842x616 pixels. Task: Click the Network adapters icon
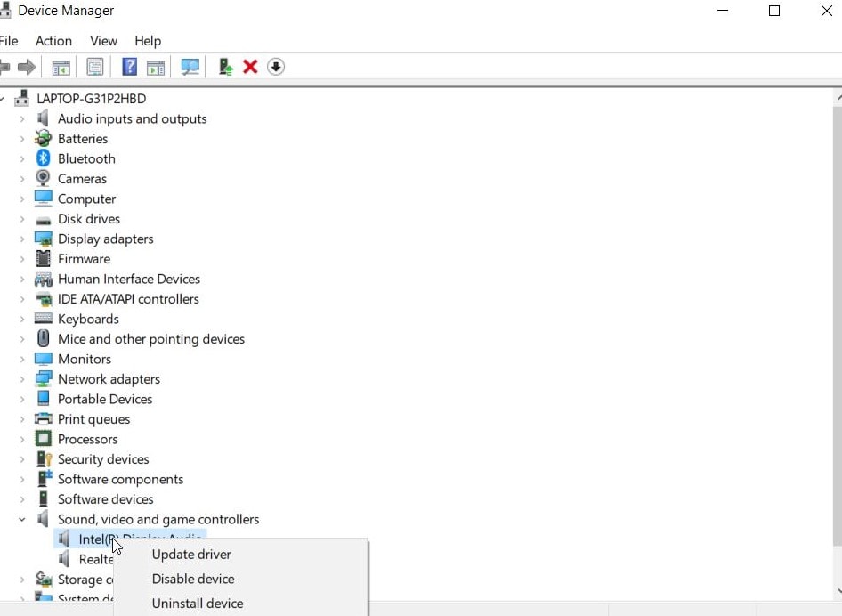point(43,378)
